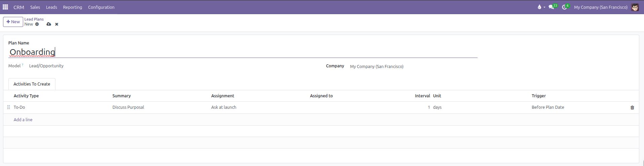644x166 pixels.
Task: Click the debug droplet icon
Action: tap(539, 7)
